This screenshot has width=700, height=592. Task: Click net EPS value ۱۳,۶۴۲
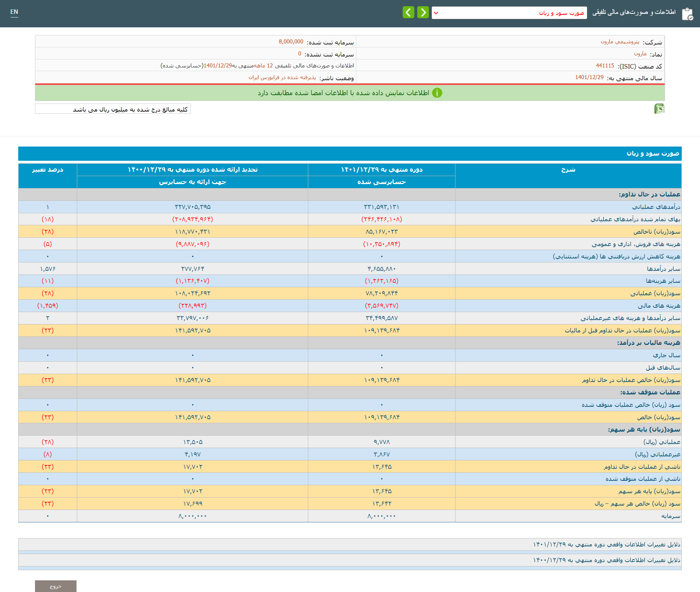[382, 503]
